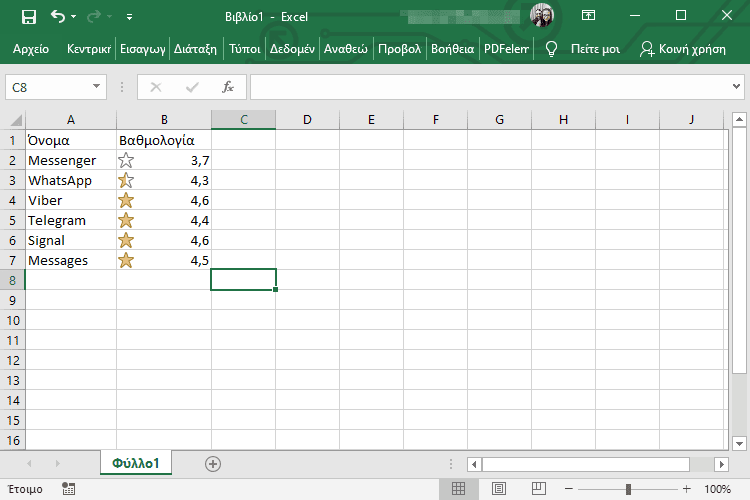Switch to the Προβολή ribbon tab

pos(399,49)
